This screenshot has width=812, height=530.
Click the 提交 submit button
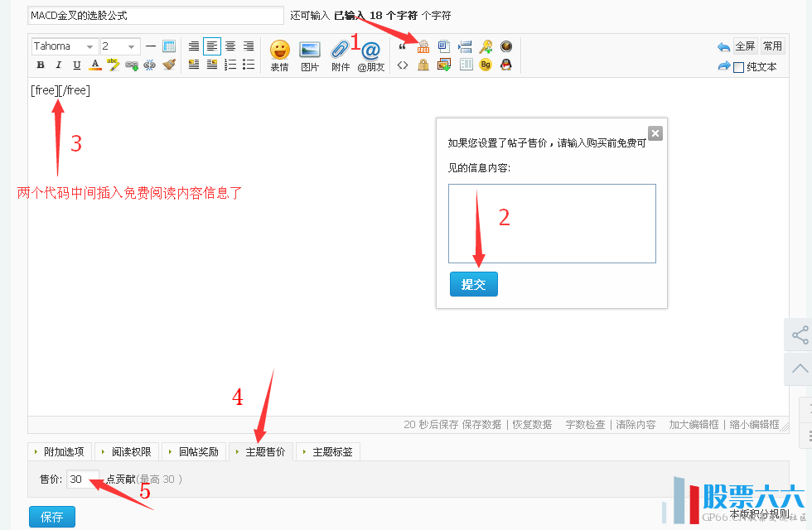pyautogui.click(x=473, y=283)
